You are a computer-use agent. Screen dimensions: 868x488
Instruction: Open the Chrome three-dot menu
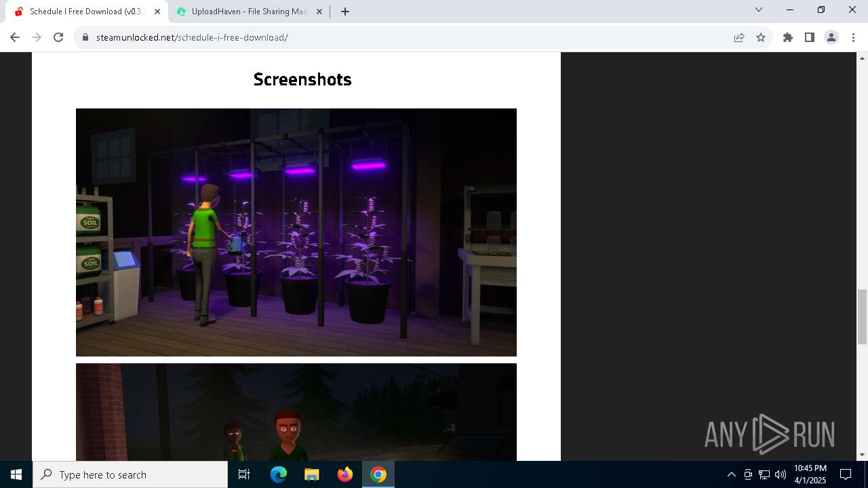click(x=852, y=37)
